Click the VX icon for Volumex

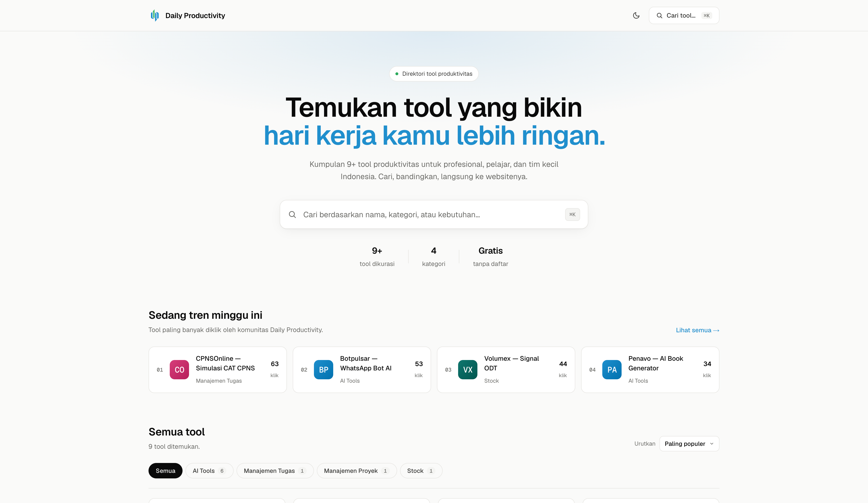tap(468, 370)
